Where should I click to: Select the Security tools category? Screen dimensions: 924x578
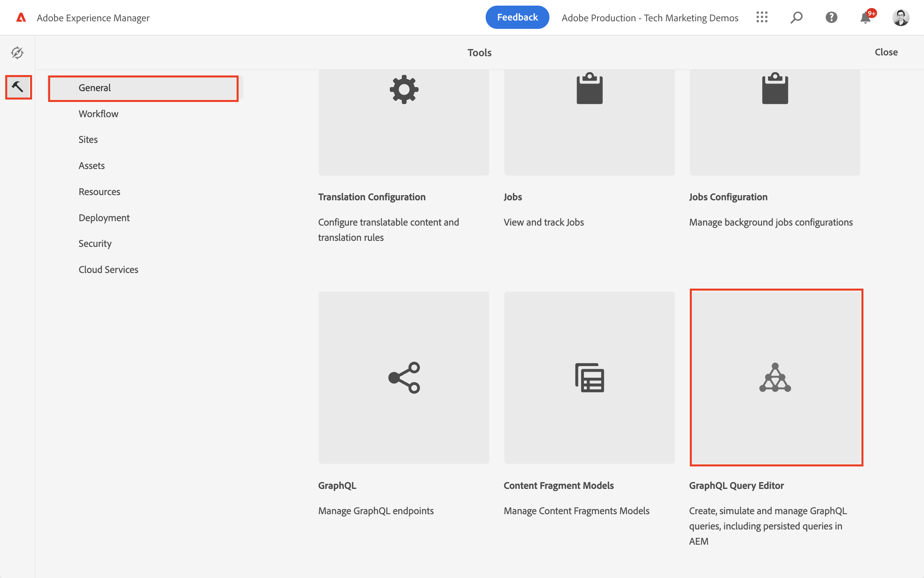point(95,244)
